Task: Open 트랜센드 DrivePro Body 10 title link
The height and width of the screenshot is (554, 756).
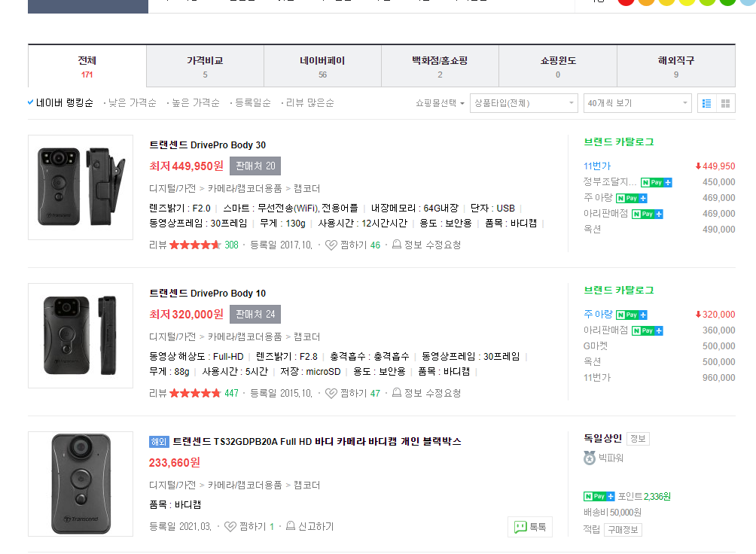Action: [207, 293]
